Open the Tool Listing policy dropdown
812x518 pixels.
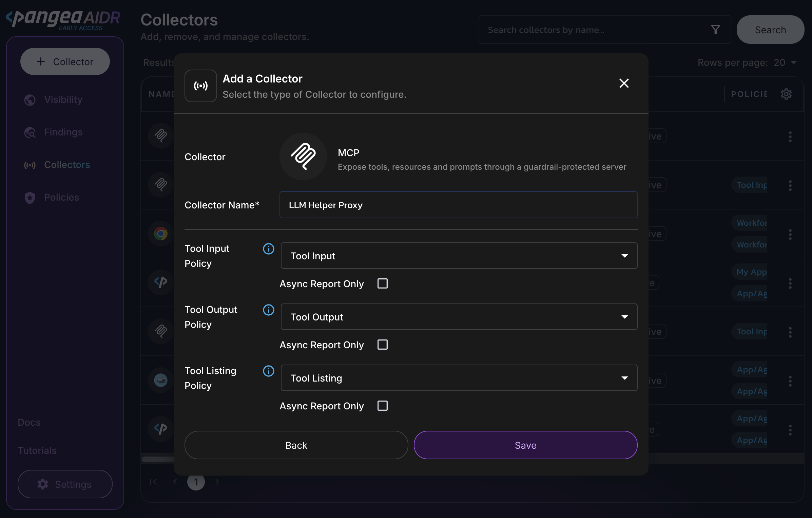pos(459,378)
